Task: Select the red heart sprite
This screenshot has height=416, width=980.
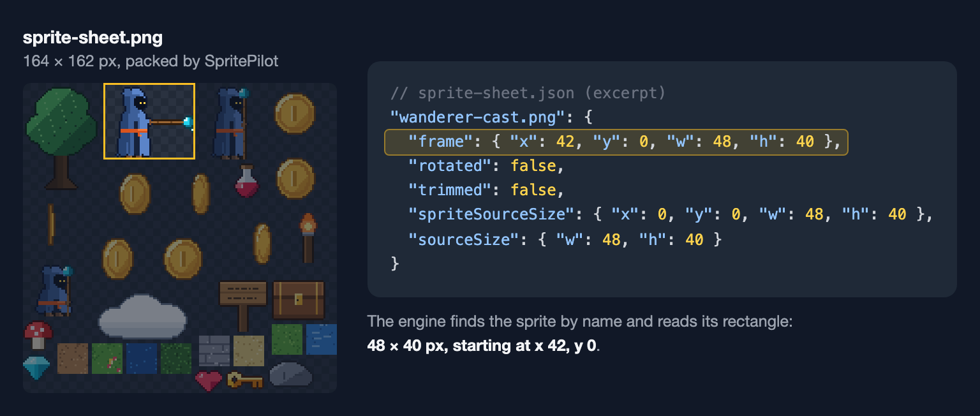Action: tap(209, 381)
